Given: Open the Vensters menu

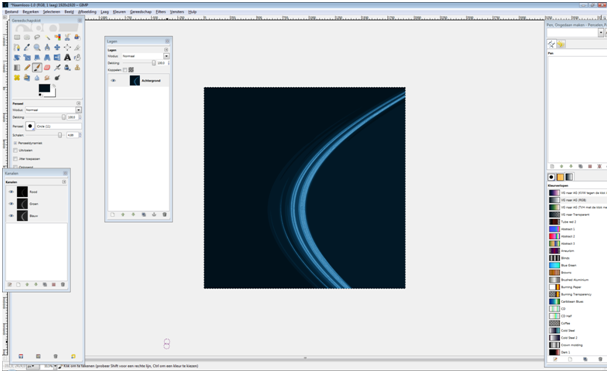Looking at the screenshot, I should pyautogui.click(x=177, y=12).
